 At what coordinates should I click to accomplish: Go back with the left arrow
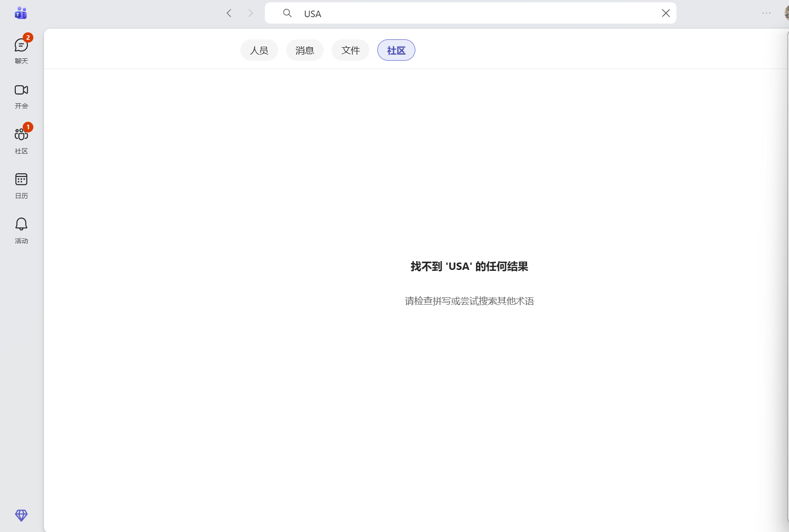point(229,13)
